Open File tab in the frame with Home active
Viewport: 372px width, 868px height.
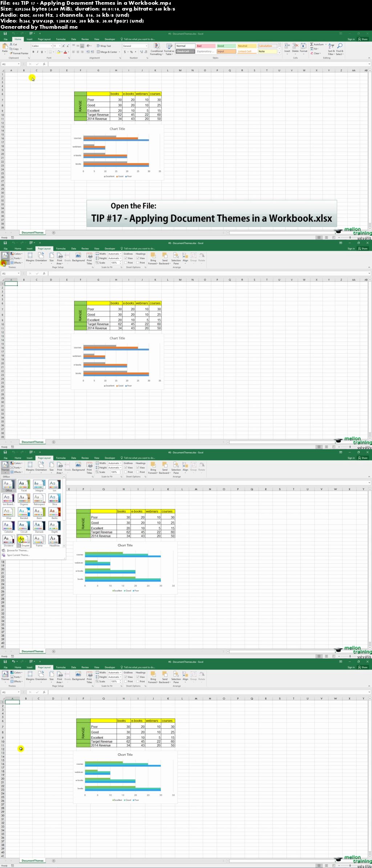click(5, 39)
